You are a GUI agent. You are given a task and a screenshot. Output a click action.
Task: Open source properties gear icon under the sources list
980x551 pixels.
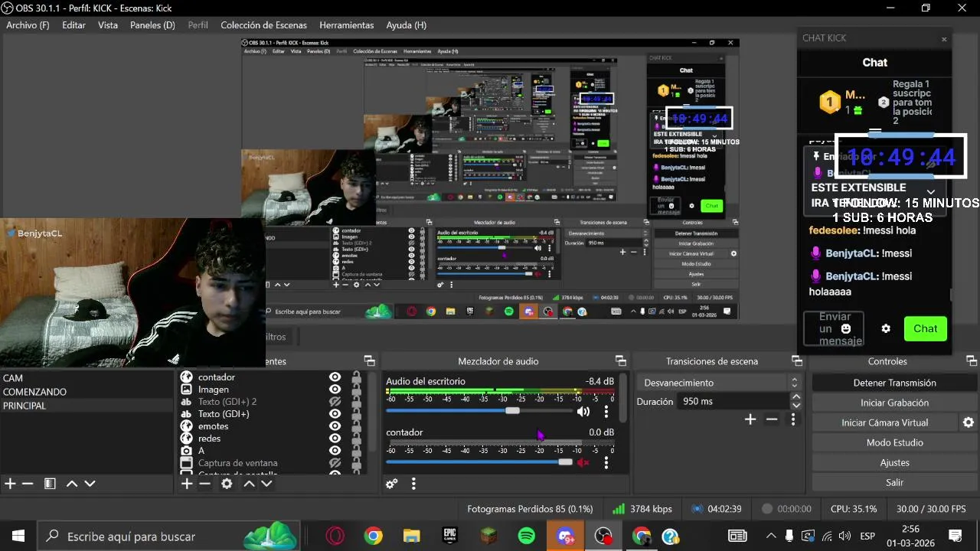tap(227, 484)
